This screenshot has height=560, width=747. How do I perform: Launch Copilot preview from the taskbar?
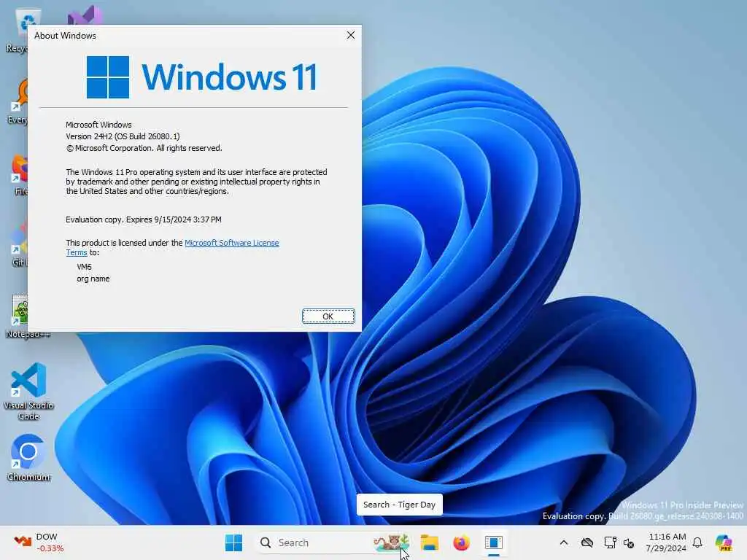pyautogui.click(x=724, y=542)
